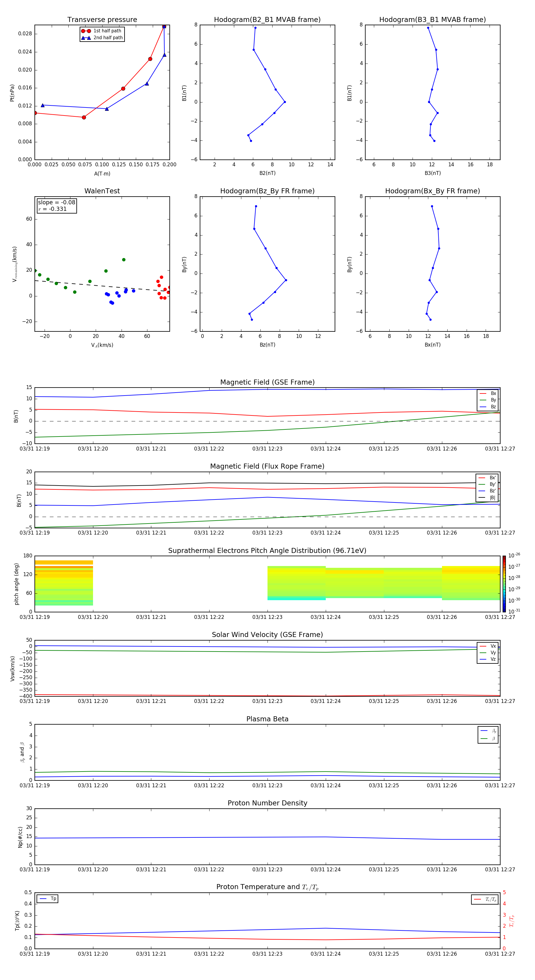Click the 'Te/Tp' red legend entry
Viewport: 535px width, 980px height.
click(x=485, y=900)
